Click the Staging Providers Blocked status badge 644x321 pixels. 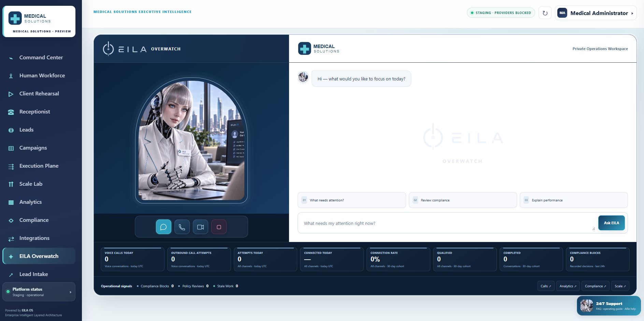(x=501, y=13)
